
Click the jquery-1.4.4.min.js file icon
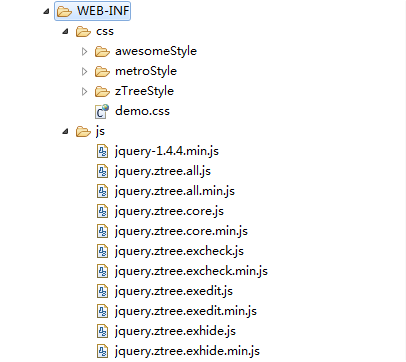coord(102,151)
